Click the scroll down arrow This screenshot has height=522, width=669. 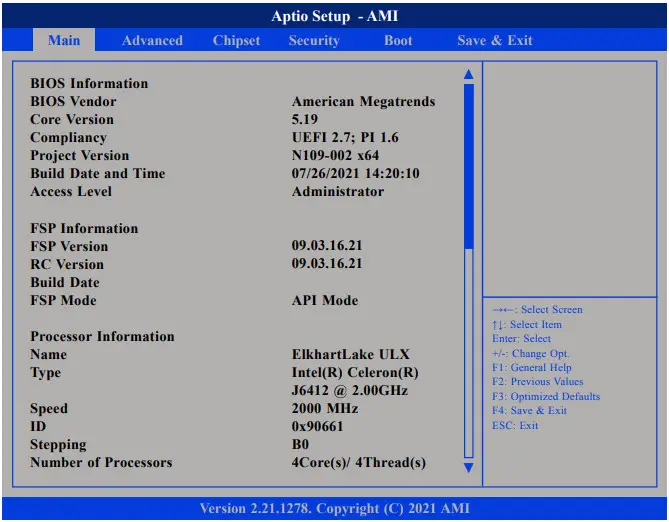click(467, 466)
